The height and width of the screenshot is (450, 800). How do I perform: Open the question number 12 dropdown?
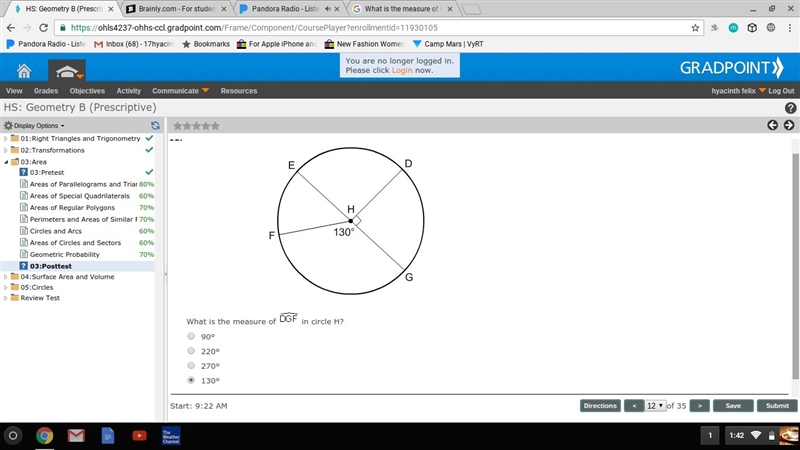click(655, 406)
